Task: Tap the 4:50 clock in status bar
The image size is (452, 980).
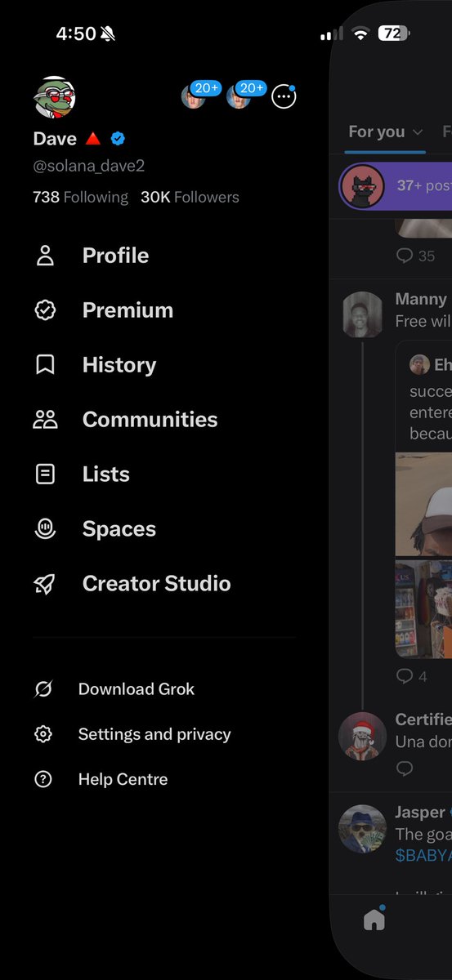Action: click(x=76, y=33)
